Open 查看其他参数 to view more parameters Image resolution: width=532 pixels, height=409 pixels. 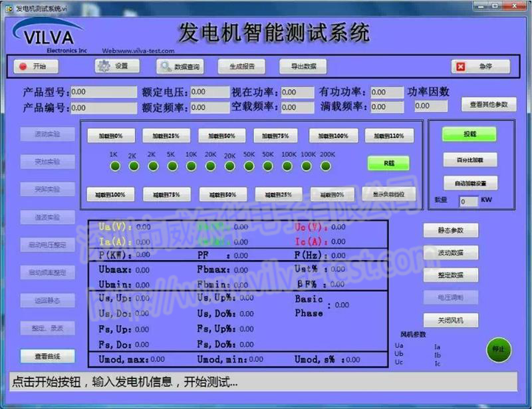point(488,104)
